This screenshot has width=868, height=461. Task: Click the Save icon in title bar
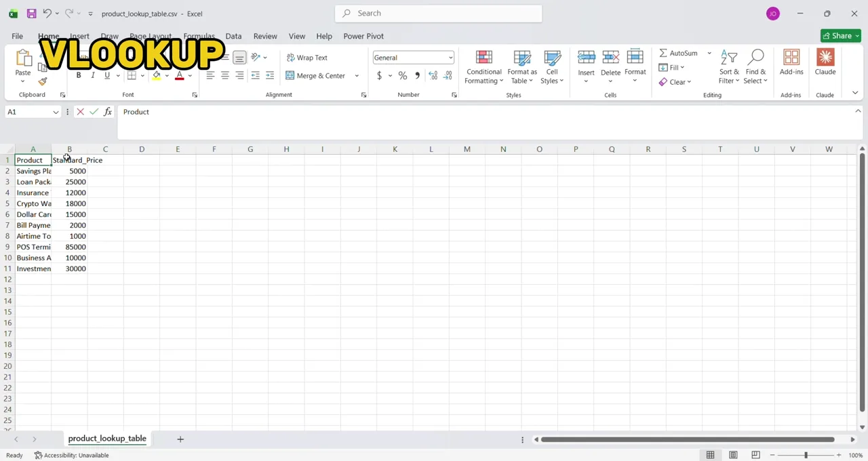(31, 14)
